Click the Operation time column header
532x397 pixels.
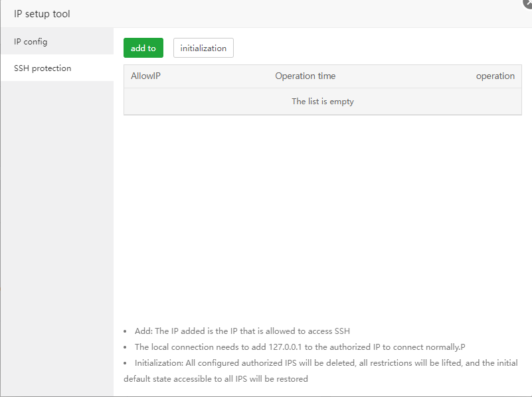pyautogui.click(x=306, y=76)
